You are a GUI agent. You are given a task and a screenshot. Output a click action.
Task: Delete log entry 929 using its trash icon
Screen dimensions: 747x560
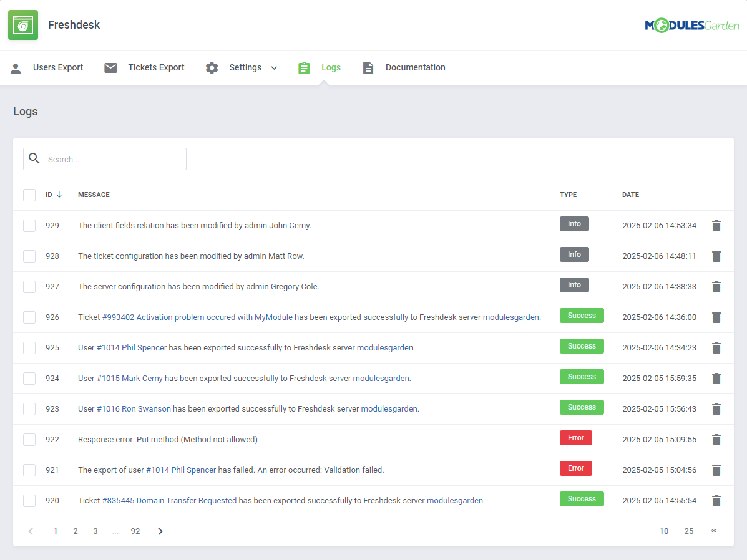[716, 225]
